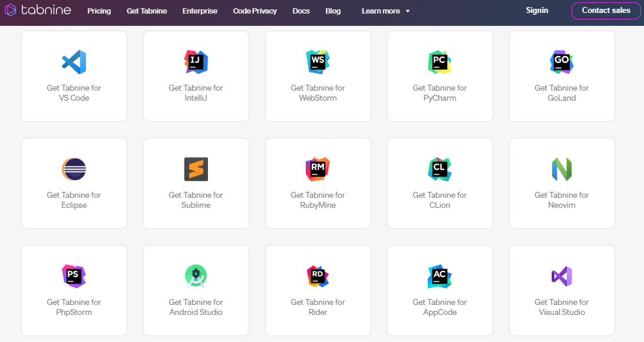Click the IntelliJ IJ icon
The image size is (644, 342).
coord(196,62)
